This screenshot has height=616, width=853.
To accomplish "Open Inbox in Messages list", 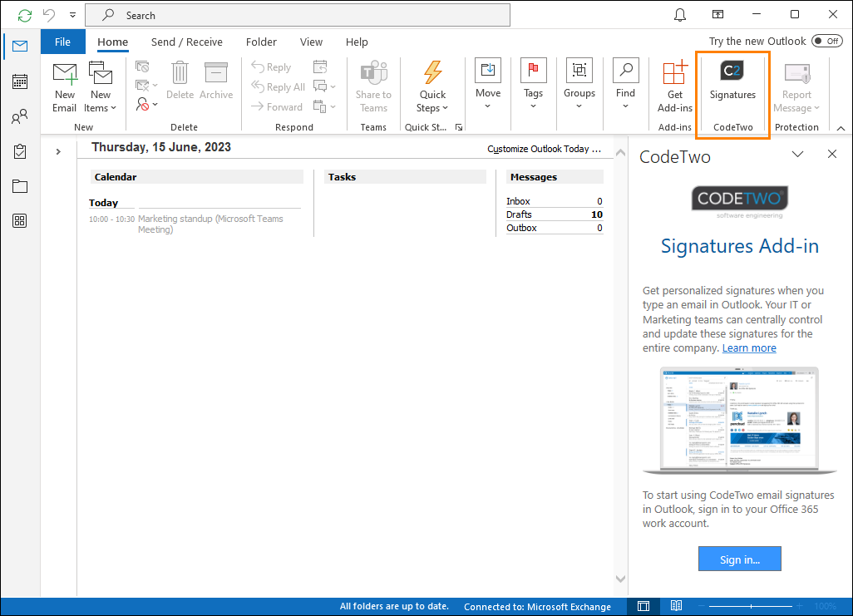I will point(555,201).
